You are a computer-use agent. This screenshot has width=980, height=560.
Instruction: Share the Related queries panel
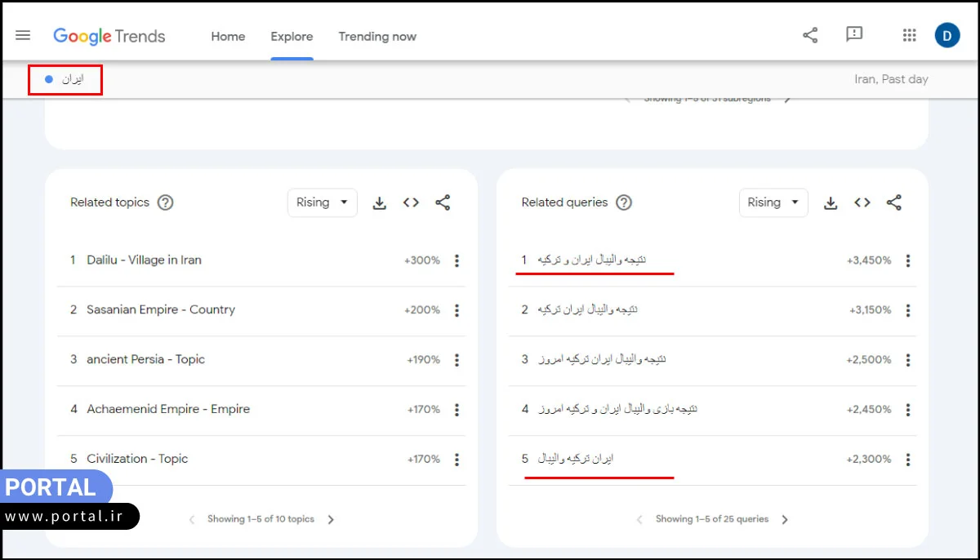[894, 202]
